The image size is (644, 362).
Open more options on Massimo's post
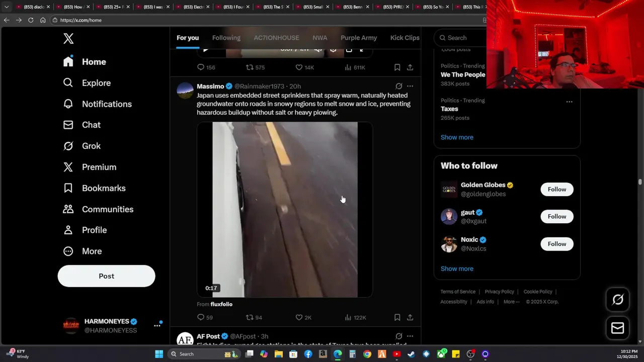click(x=410, y=86)
